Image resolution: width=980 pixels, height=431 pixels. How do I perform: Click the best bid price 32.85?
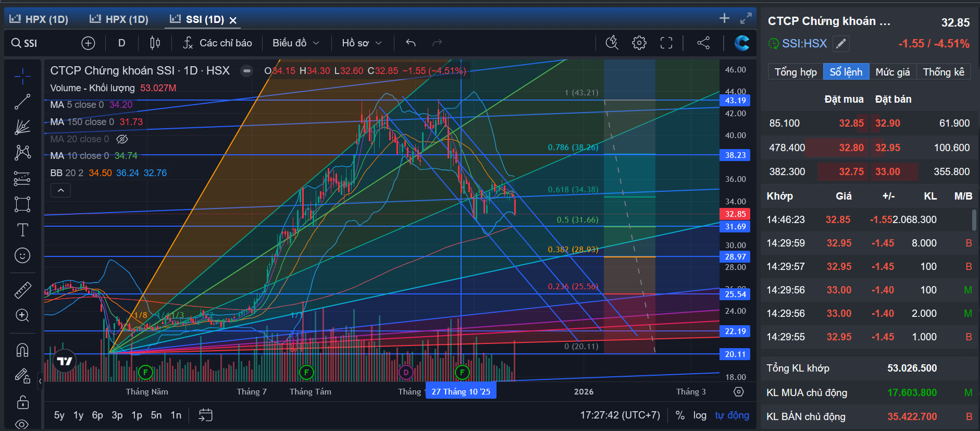pyautogui.click(x=851, y=124)
